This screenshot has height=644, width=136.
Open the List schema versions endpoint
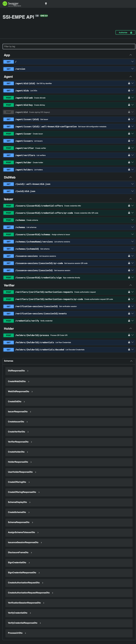click(69, 242)
